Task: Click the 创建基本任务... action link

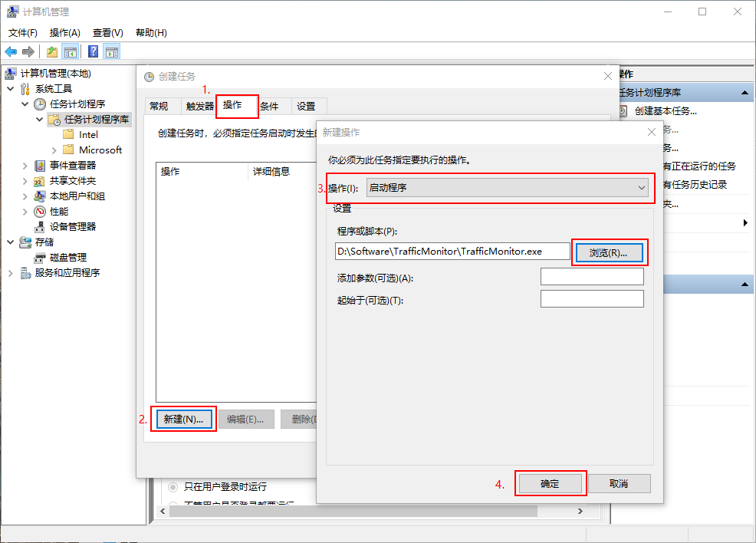Action: [666, 111]
